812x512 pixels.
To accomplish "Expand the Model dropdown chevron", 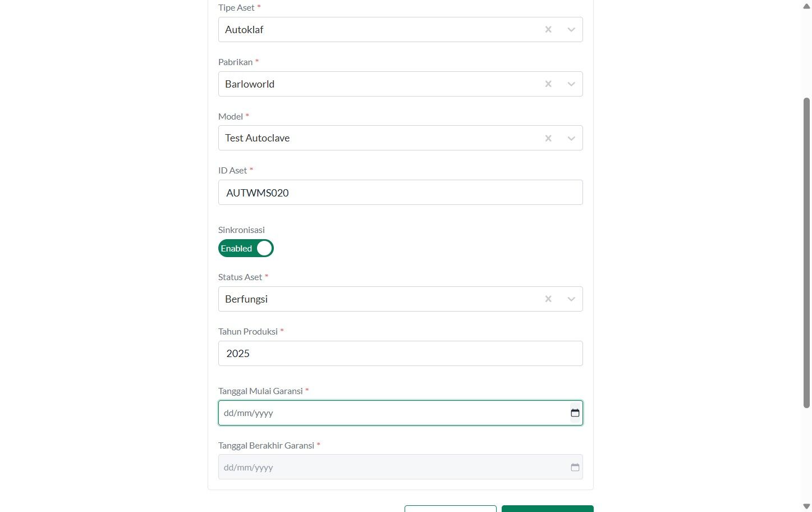I will [571, 138].
